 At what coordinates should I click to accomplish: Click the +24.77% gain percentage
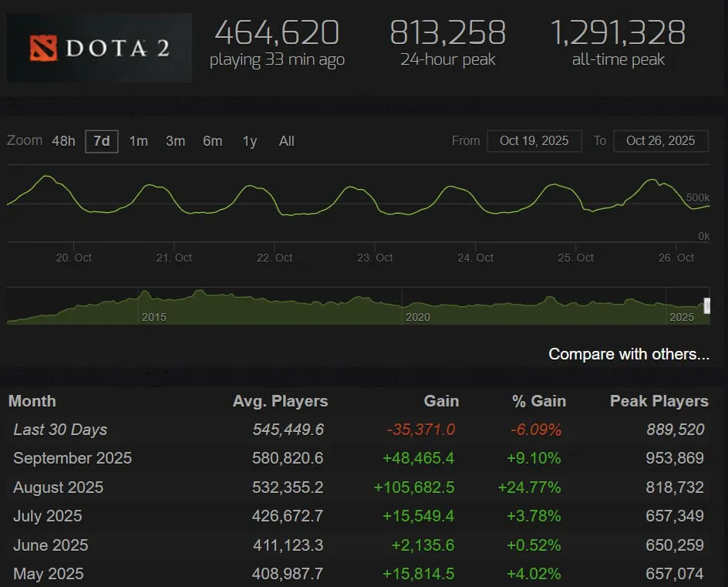(x=529, y=487)
